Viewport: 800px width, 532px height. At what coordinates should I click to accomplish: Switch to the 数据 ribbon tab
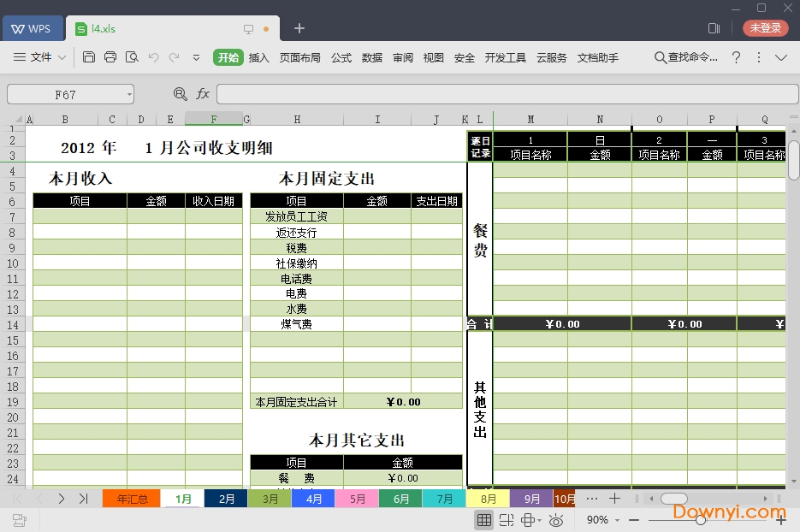(372, 57)
